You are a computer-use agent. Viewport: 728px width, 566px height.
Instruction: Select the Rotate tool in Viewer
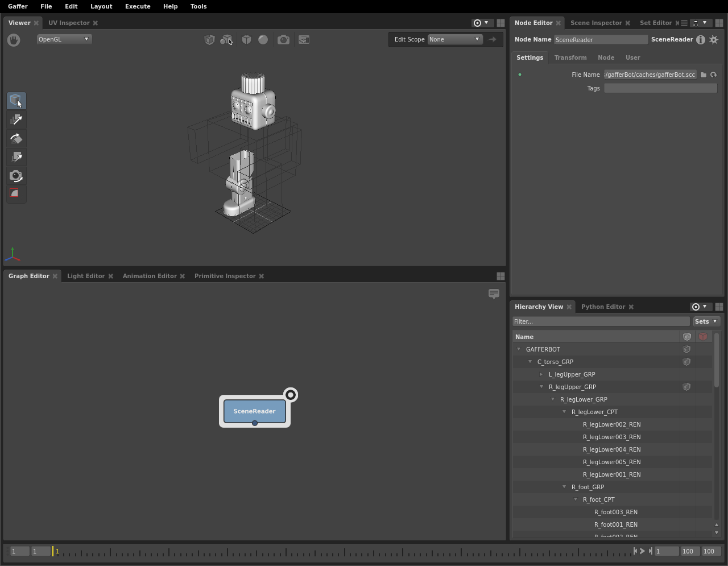(16, 138)
